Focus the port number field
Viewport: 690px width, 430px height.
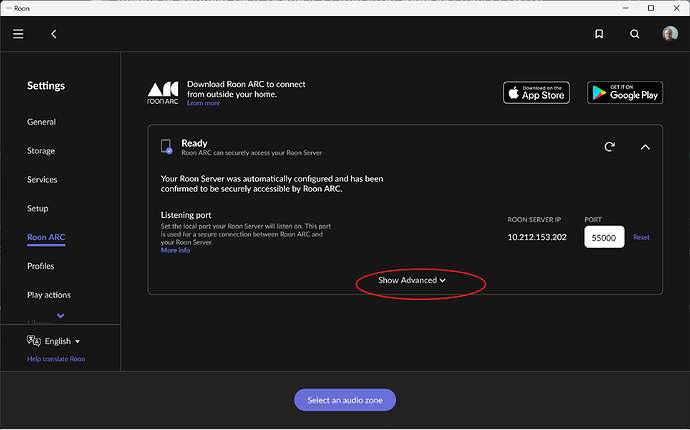point(604,237)
